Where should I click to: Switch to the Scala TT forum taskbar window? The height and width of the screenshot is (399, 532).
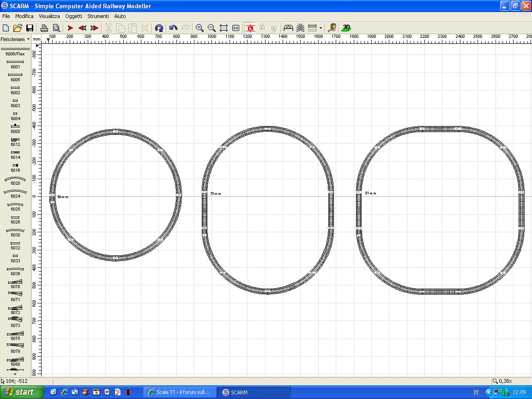pos(180,392)
